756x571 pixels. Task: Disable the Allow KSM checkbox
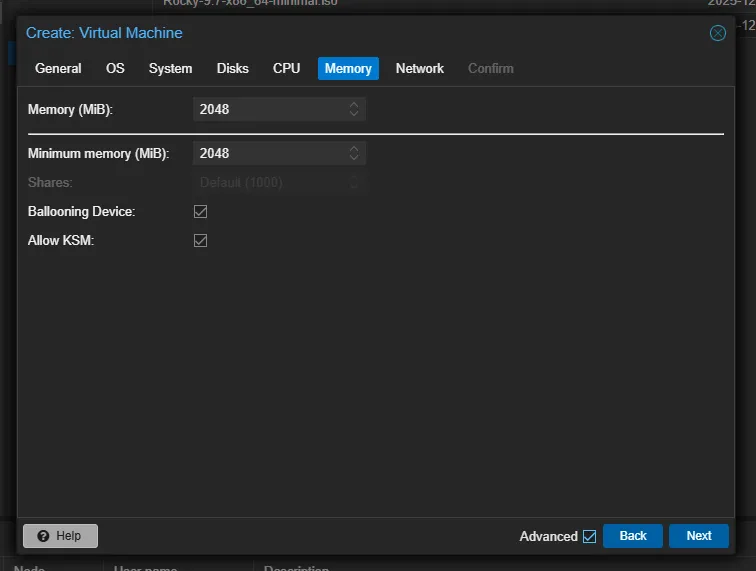coord(200,241)
